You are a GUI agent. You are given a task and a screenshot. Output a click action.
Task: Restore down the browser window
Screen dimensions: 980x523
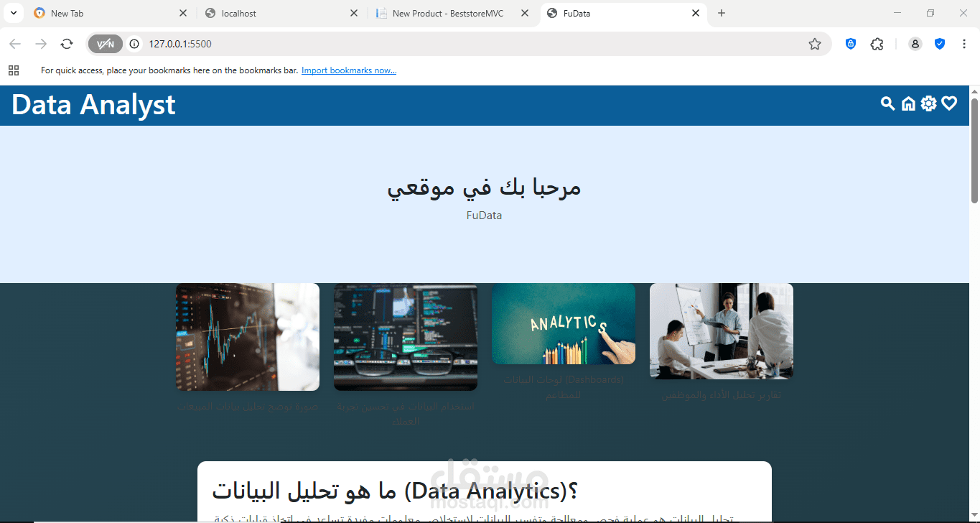point(930,13)
